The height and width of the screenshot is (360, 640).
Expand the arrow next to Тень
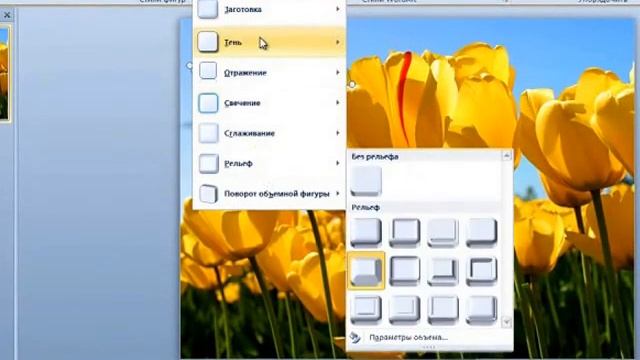(338, 42)
